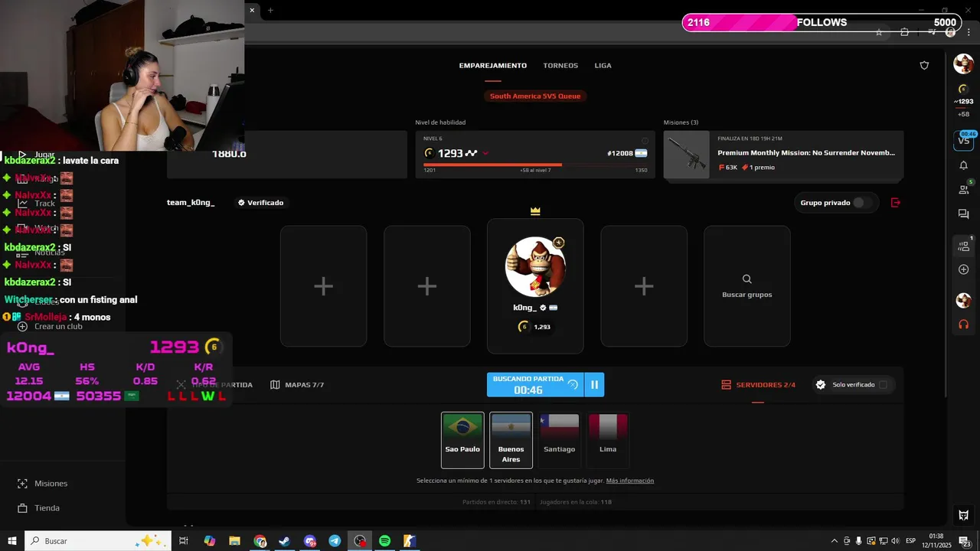The width and height of the screenshot is (980, 551).
Task: Click the pink FOLLOWS goal progress bar
Action: point(820,23)
